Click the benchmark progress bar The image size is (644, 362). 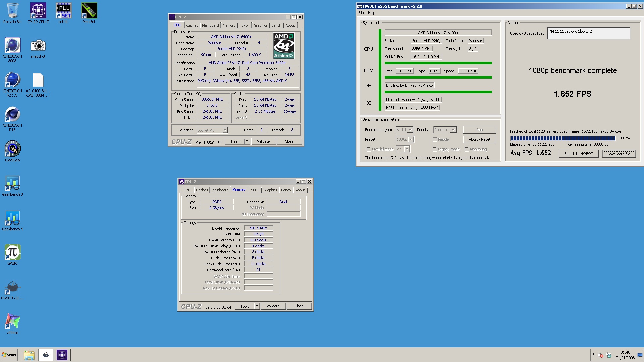pos(562,138)
